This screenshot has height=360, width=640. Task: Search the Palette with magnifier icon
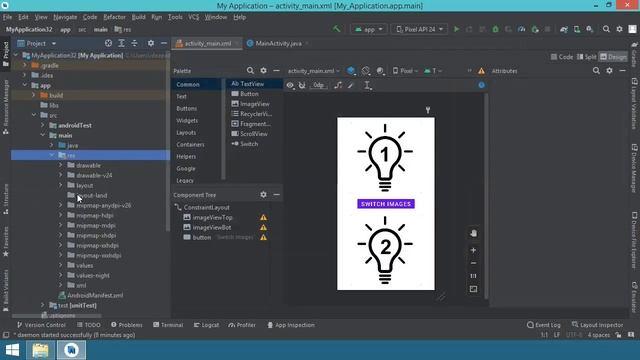(250, 71)
